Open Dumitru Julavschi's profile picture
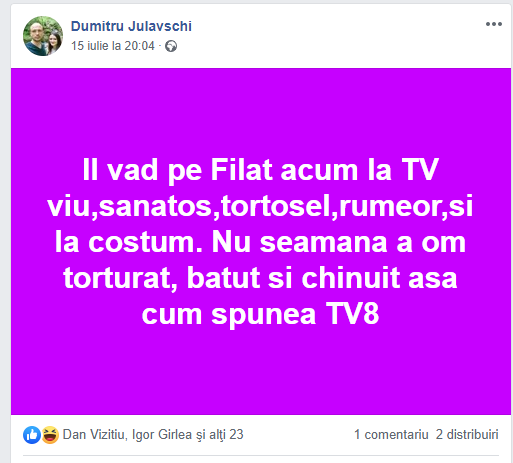 43,36
